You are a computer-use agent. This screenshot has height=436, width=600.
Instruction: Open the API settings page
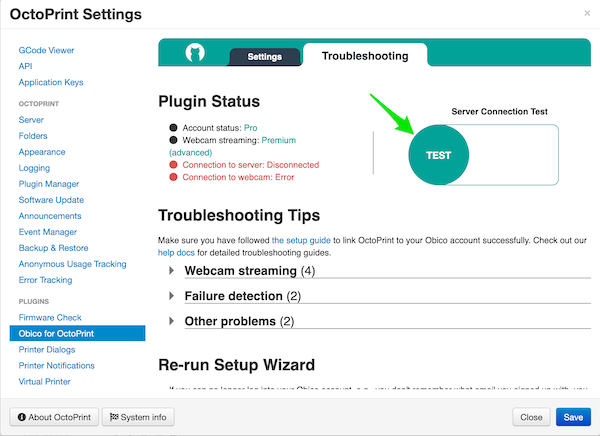click(25, 66)
